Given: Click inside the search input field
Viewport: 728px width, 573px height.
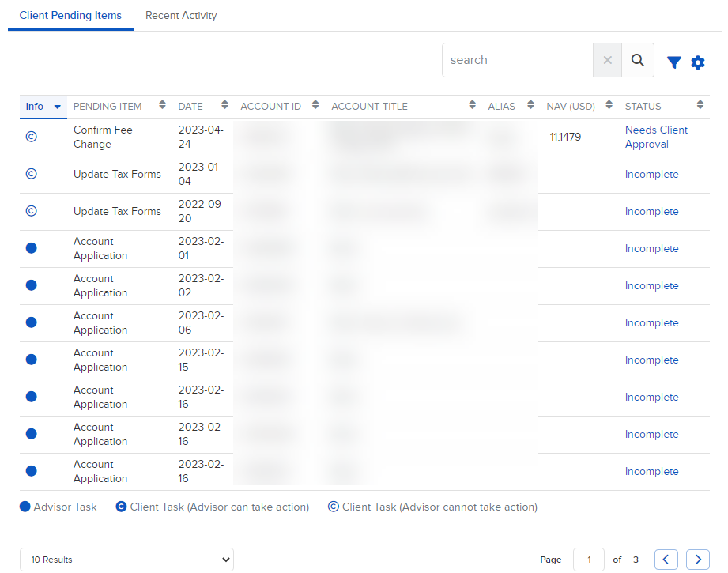Looking at the screenshot, I should point(518,60).
